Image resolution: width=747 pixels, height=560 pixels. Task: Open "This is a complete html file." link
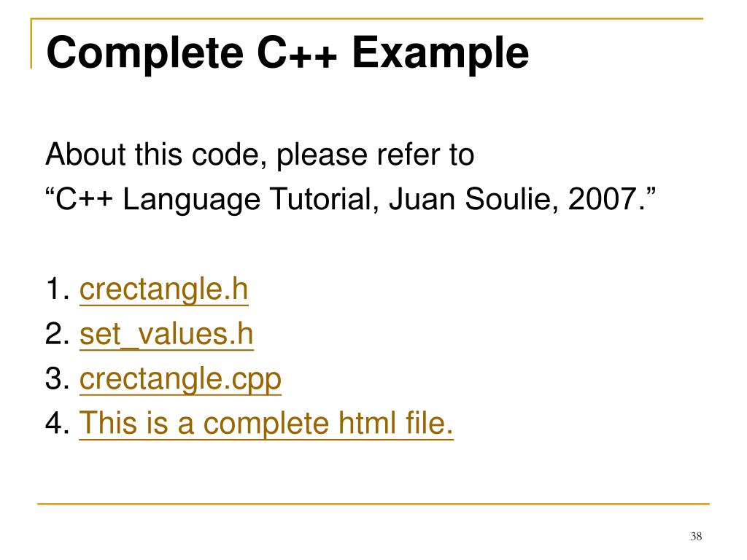pyautogui.click(x=266, y=424)
